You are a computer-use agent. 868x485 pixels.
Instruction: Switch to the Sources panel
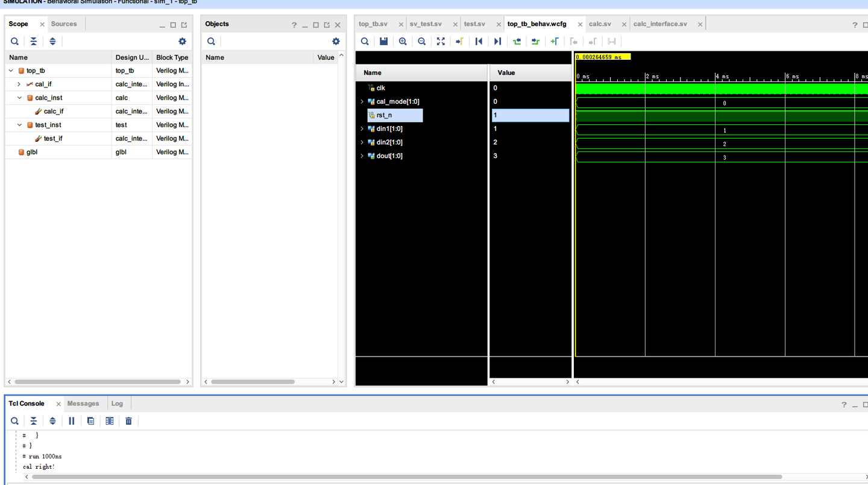(x=65, y=24)
